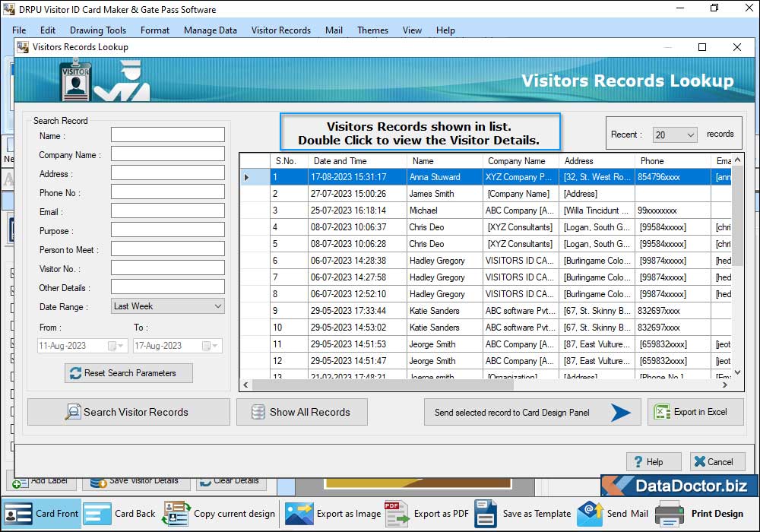Sort by the S.No. column header
This screenshot has height=532, width=760.
tap(290, 161)
